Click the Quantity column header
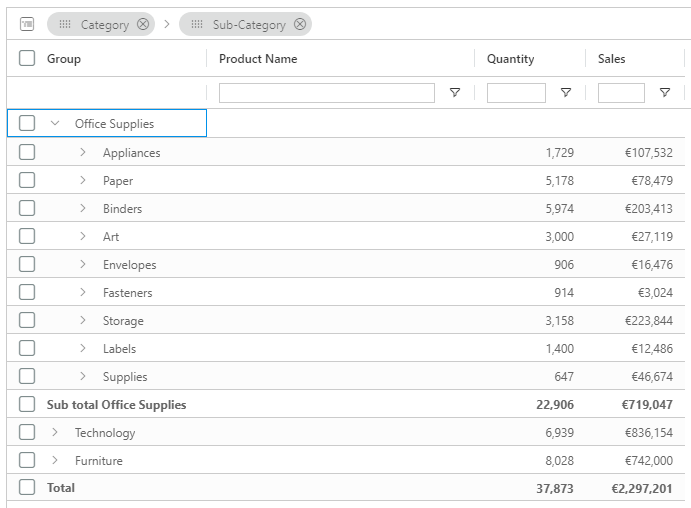 510,59
